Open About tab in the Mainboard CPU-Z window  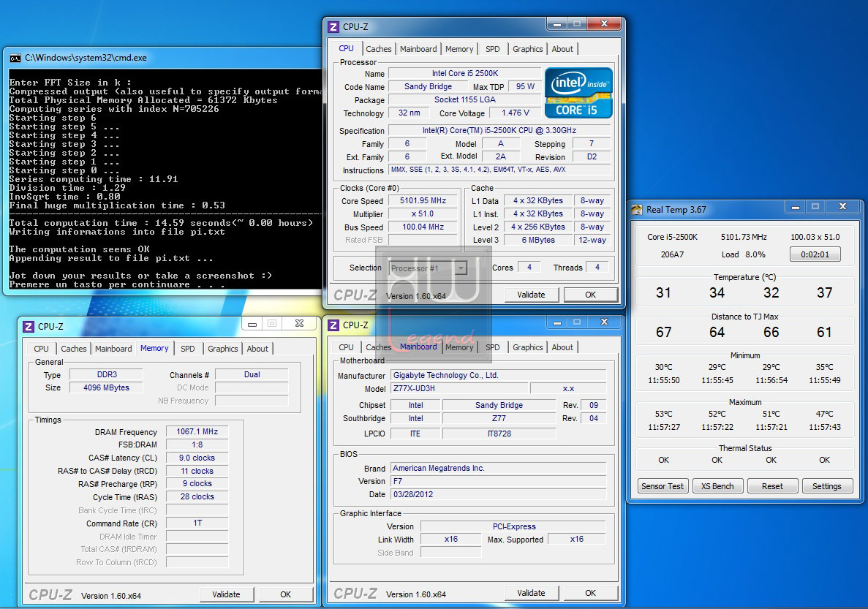click(562, 347)
